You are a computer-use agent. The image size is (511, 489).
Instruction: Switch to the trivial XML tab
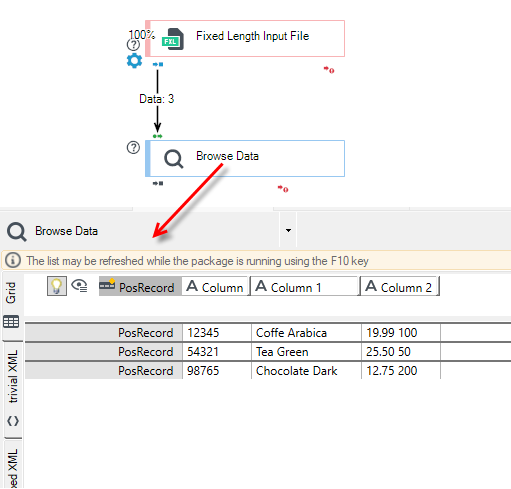(x=13, y=389)
